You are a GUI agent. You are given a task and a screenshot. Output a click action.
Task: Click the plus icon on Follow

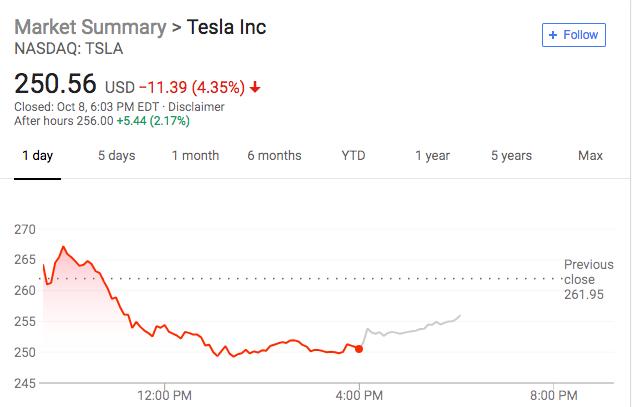tap(553, 35)
